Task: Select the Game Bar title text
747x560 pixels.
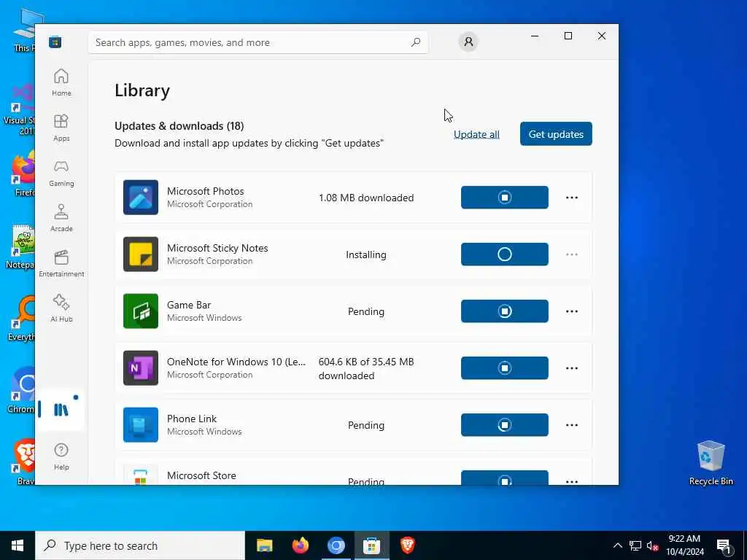Action: coord(189,305)
